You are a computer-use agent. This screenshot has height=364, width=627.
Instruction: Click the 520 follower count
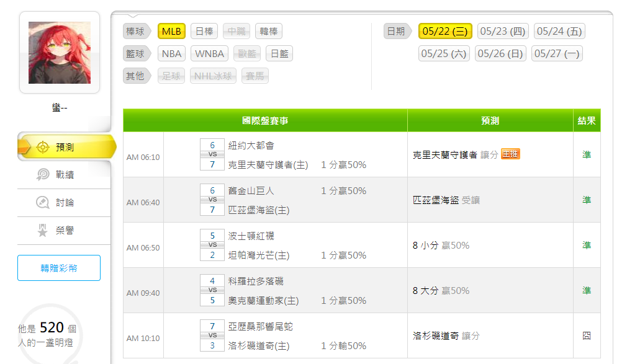coord(52,327)
